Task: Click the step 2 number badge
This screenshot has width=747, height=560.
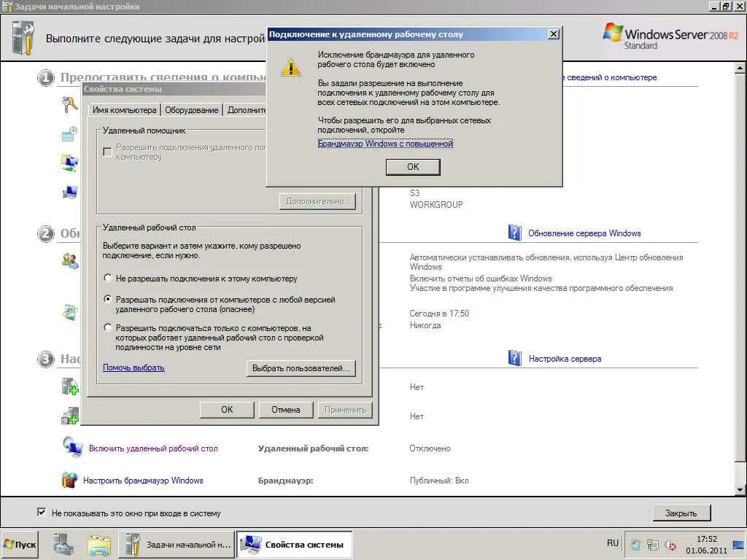Action: coord(45,233)
